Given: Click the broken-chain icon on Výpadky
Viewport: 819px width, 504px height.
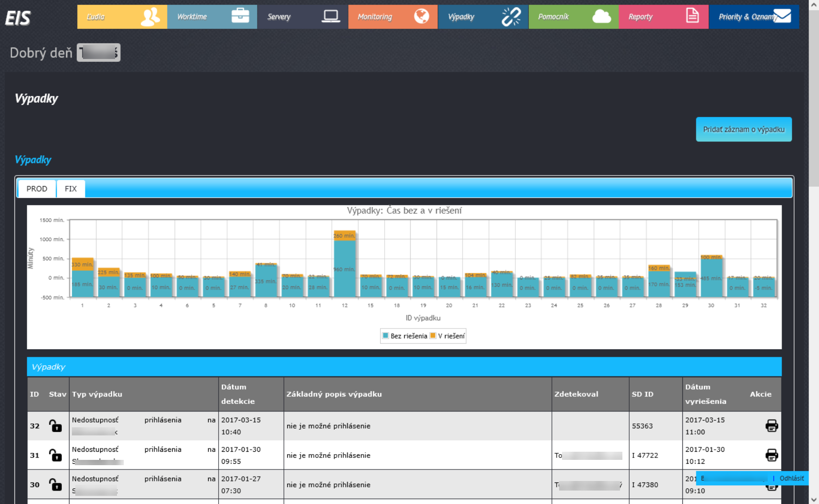Looking at the screenshot, I should (x=510, y=16).
